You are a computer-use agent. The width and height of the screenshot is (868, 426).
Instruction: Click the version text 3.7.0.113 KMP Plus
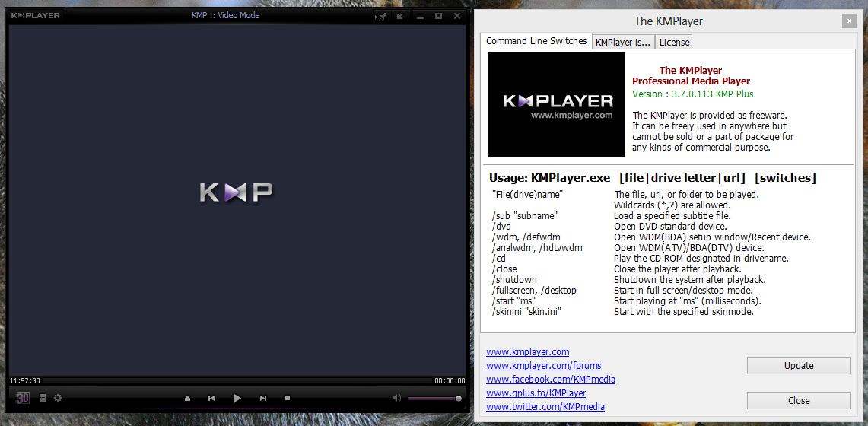(x=692, y=94)
